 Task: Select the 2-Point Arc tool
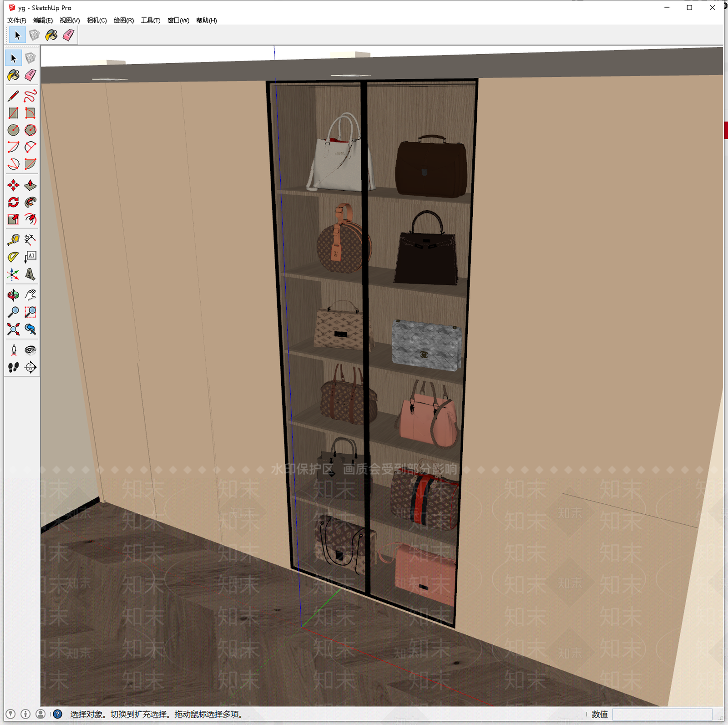click(x=30, y=147)
